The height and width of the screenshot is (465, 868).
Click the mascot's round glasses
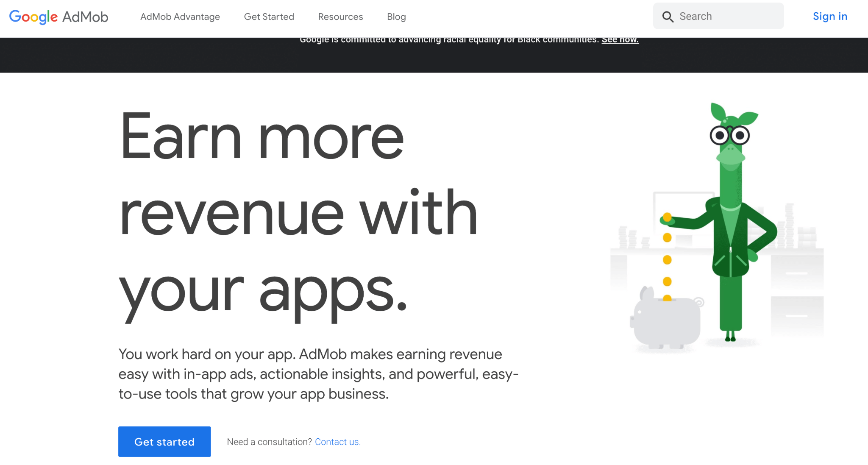(x=729, y=136)
